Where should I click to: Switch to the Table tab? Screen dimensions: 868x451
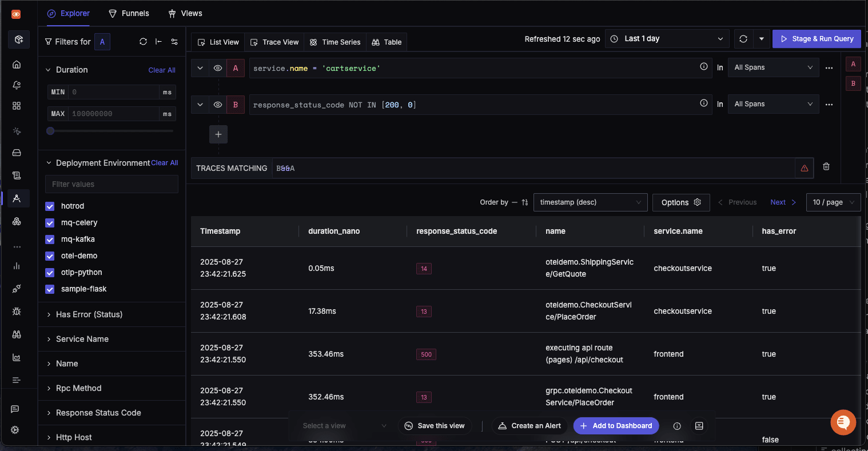point(387,42)
